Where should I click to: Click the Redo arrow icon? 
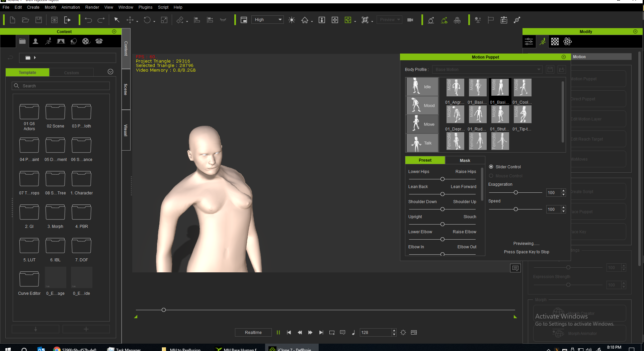click(101, 20)
